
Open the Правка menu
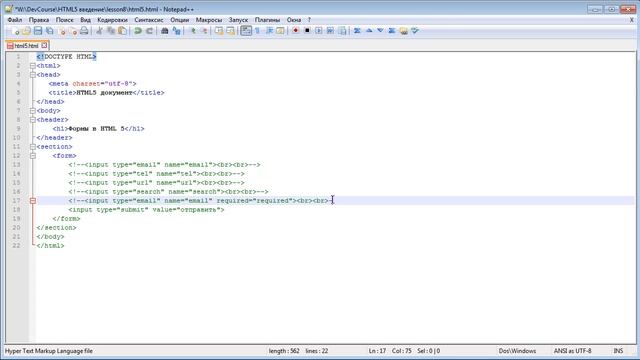[39, 20]
